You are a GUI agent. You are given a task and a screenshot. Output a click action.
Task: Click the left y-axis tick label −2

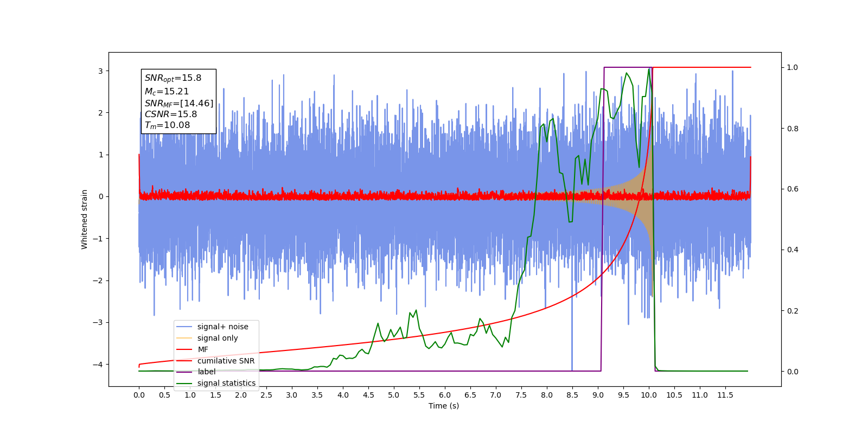[98, 280]
